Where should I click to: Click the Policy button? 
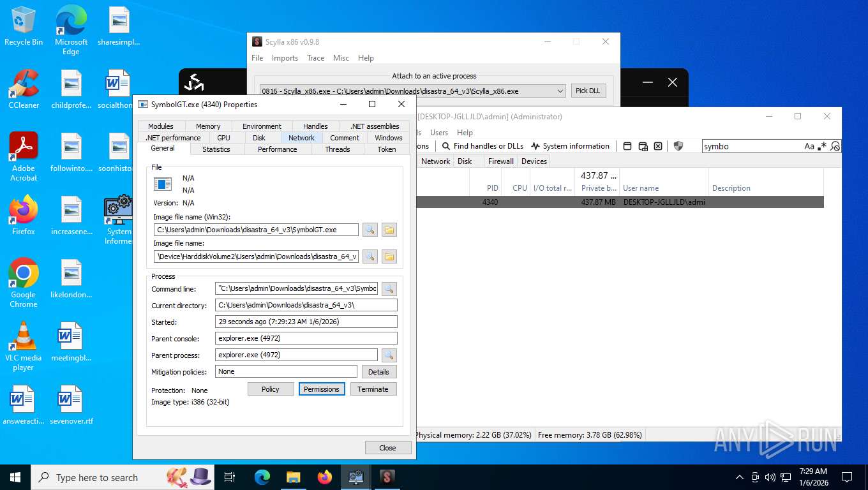point(271,389)
